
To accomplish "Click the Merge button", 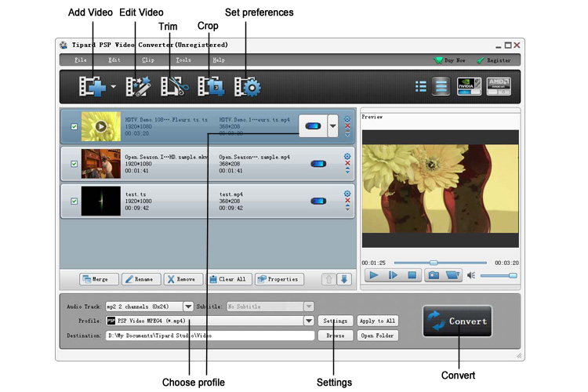I will click(99, 279).
